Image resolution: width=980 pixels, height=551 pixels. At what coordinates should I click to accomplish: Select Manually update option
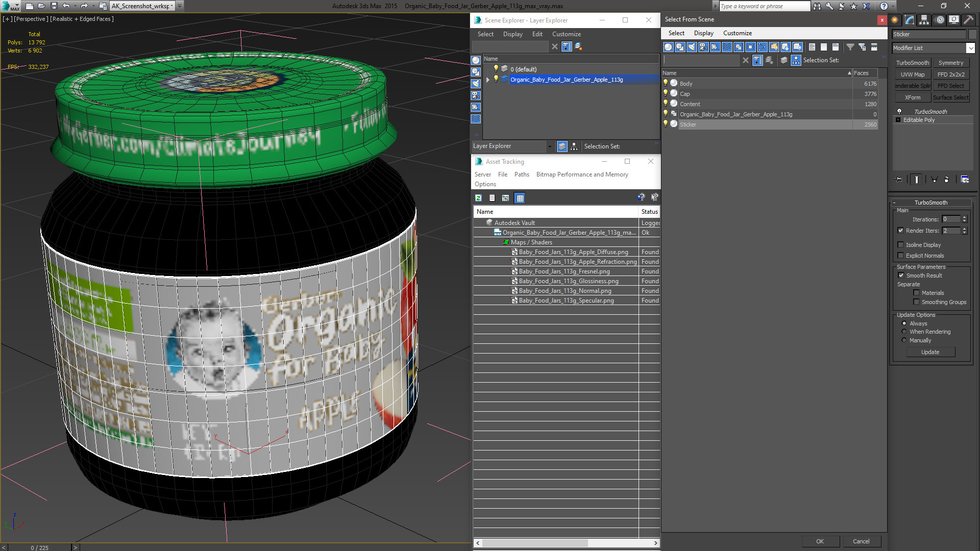click(904, 340)
